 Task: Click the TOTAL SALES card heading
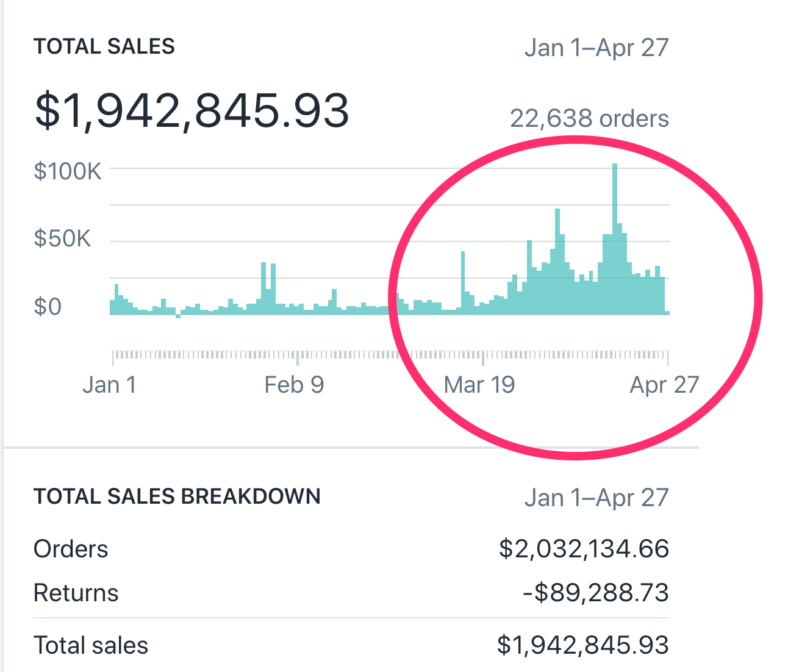coord(104,47)
